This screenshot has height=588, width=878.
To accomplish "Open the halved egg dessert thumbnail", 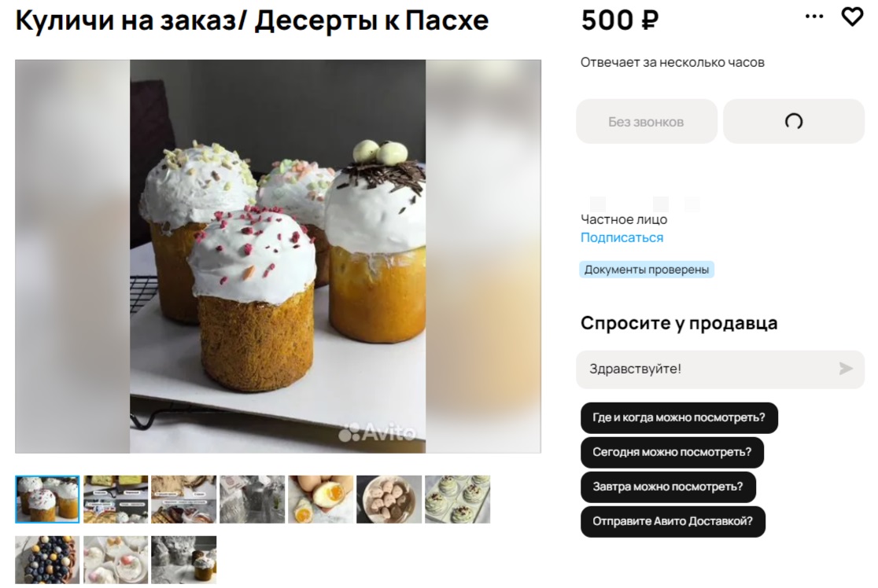I will tap(321, 500).
